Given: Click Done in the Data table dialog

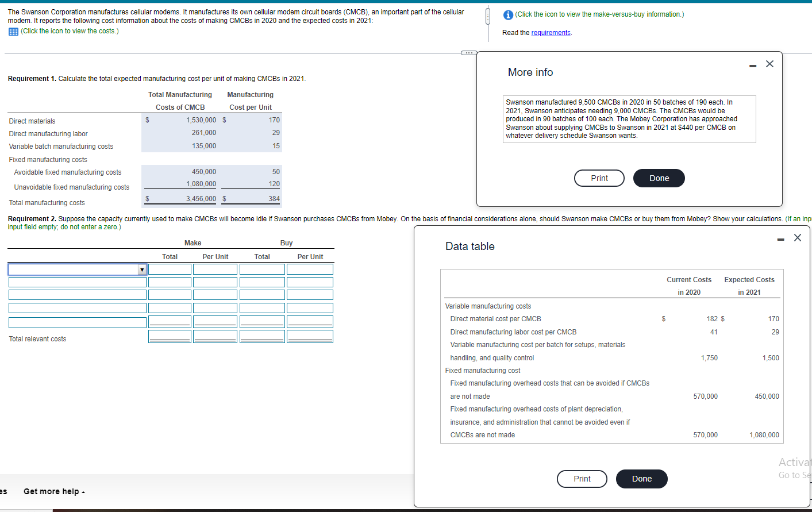Looking at the screenshot, I should pos(642,479).
